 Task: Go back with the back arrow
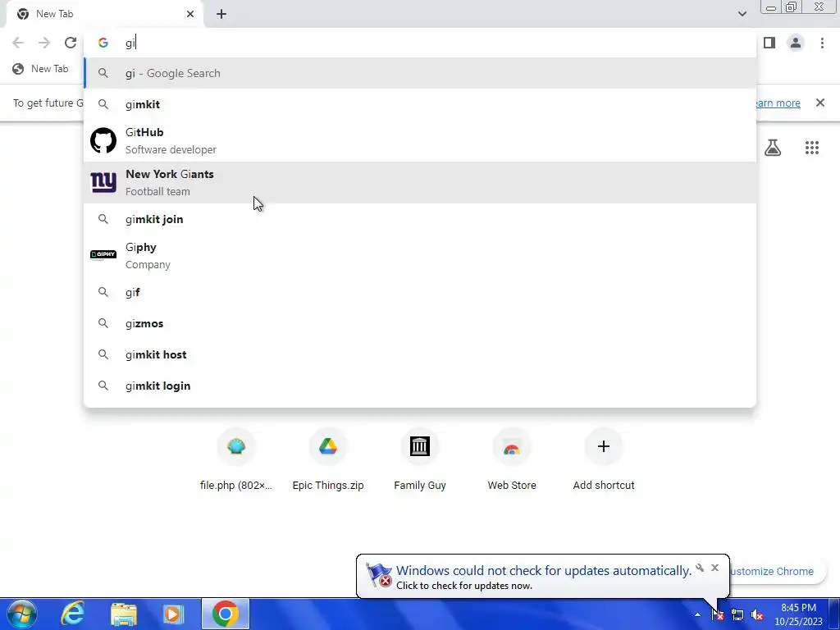(x=18, y=43)
